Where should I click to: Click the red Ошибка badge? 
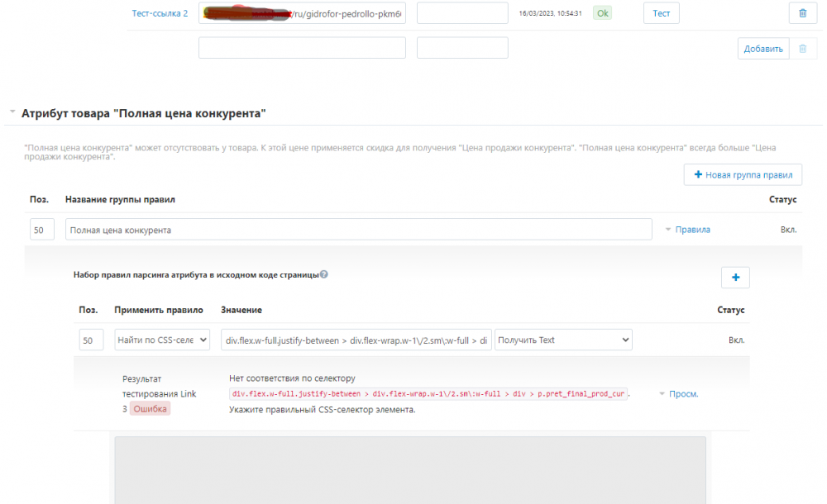[150, 408]
